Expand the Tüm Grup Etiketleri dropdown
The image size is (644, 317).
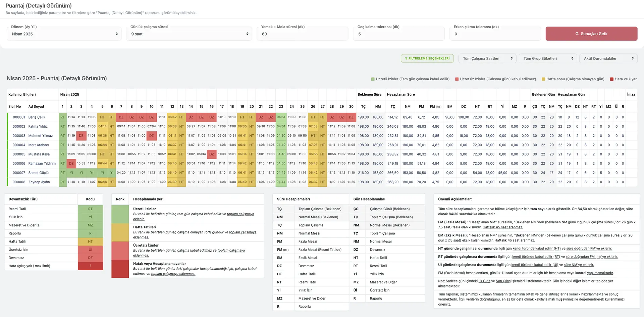(x=547, y=58)
